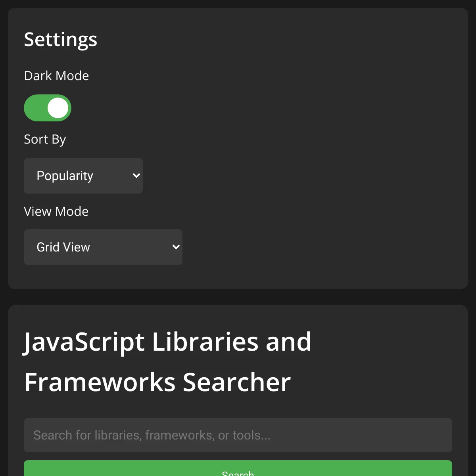Click the chevron arrow on the Popularity selector

click(136, 176)
